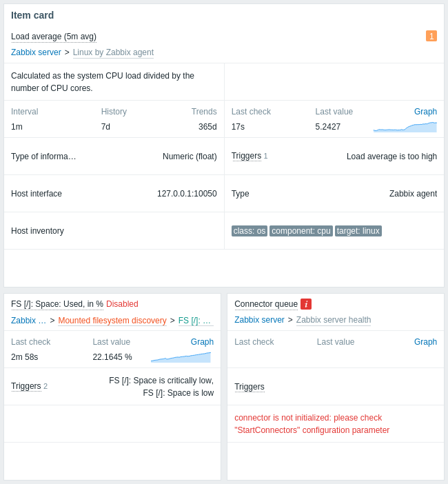
Task: Click the component: cpu tag
Action: click(x=301, y=231)
